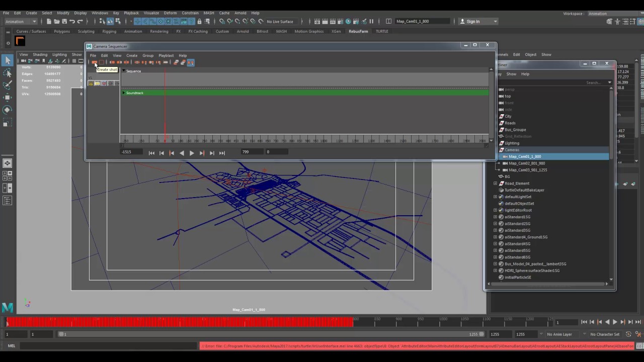Click Play backward in Camera Sequencer
Screen dimensions: 644x362
(x=182, y=153)
